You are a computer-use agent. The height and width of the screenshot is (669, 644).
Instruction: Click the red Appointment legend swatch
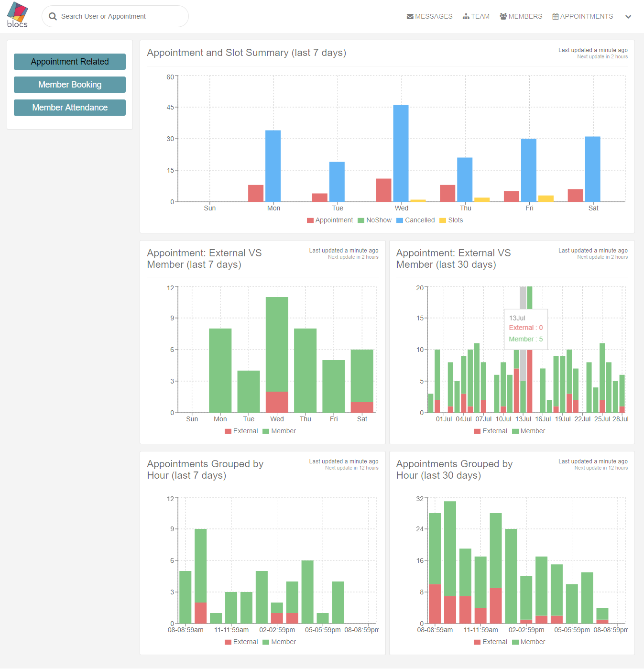click(310, 220)
